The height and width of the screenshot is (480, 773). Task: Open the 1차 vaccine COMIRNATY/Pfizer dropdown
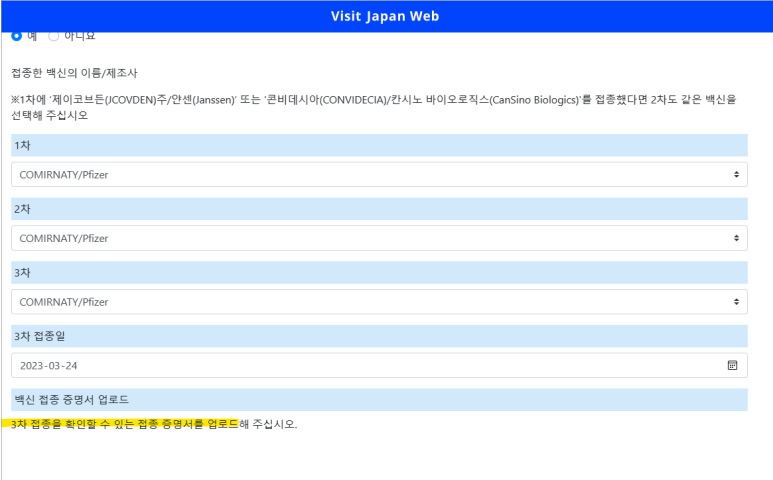pos(379,174)
